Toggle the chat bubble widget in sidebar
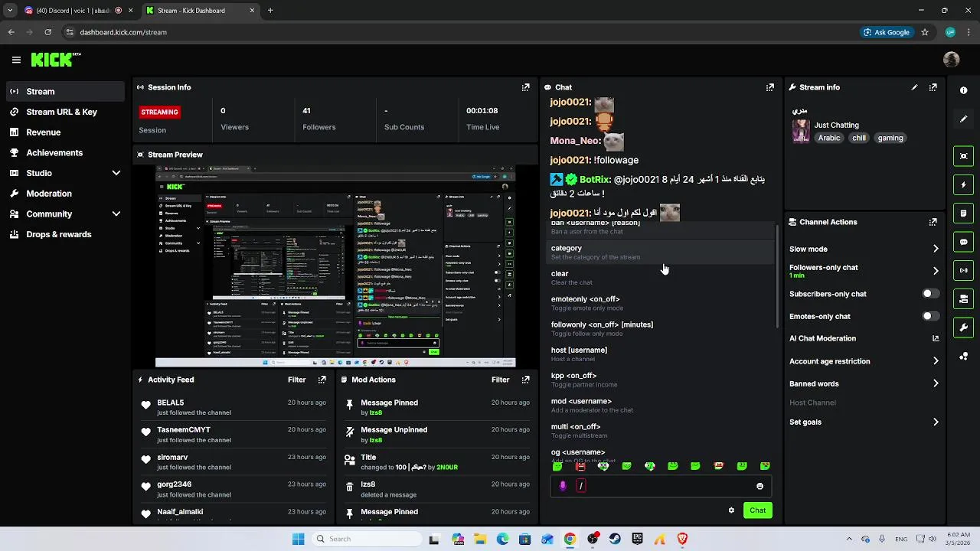The height and width of the screenshot is (551, 980). pyautogui.click(x=963, y=242)
